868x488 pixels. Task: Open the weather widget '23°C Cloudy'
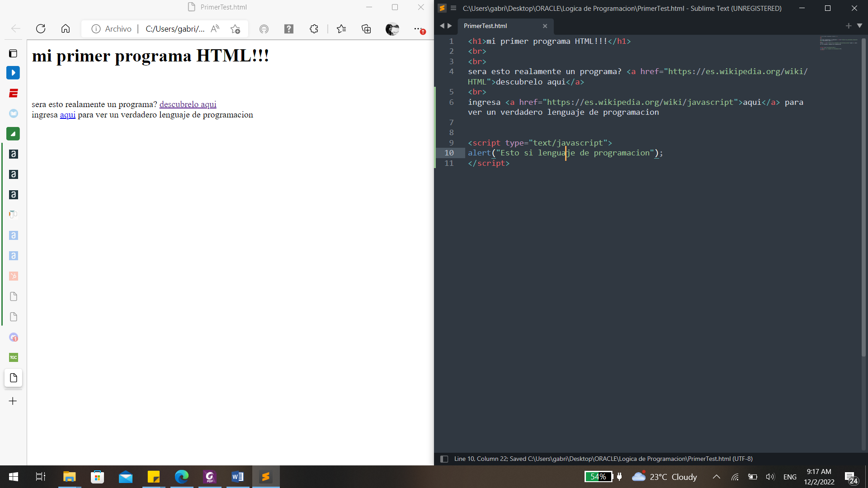click(665, 477)
